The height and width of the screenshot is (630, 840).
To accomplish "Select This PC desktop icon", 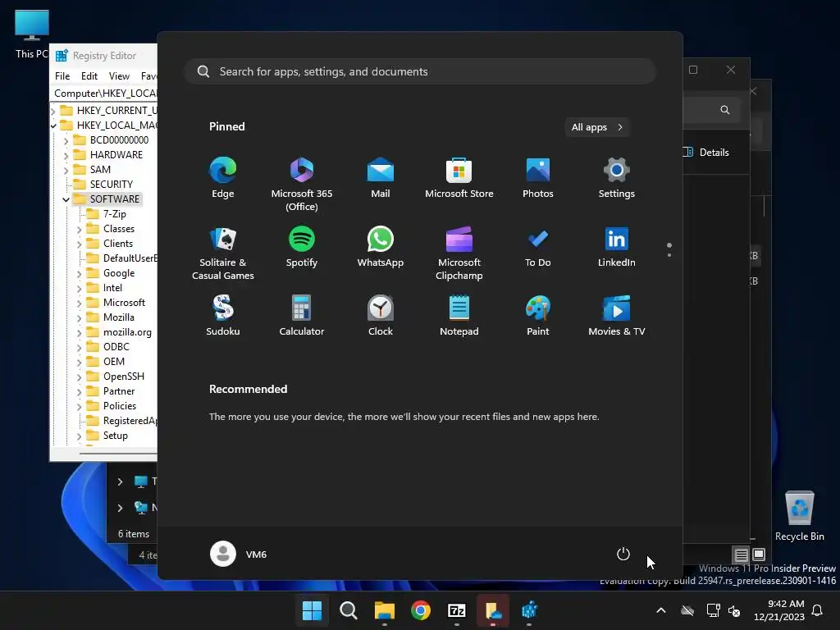I will tap(32, 34).
